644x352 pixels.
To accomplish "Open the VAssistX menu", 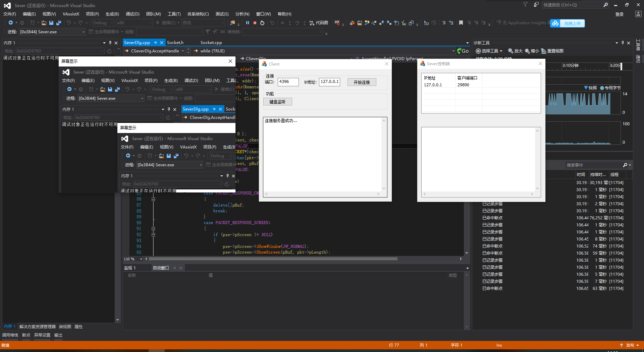I will pyautogui.click(x=71, y=14).
